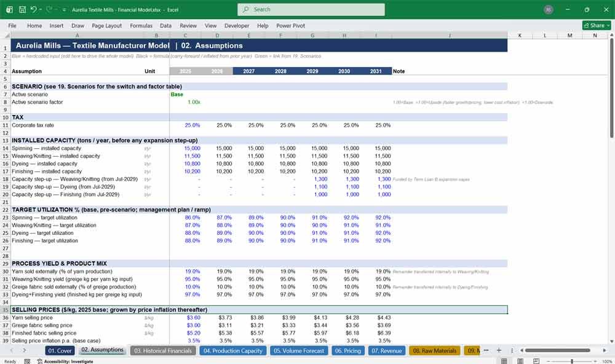Add a new sheet with the plus icon

499,350
